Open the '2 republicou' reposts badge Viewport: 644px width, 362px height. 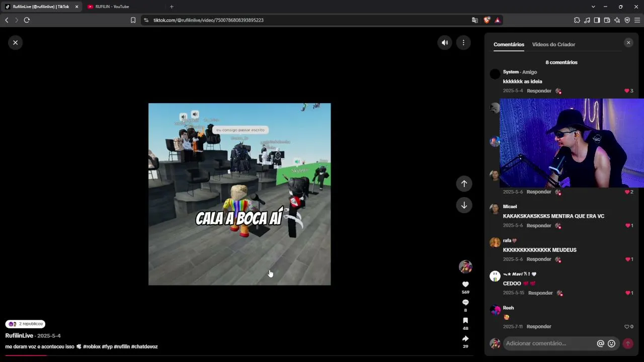(25, 324)
